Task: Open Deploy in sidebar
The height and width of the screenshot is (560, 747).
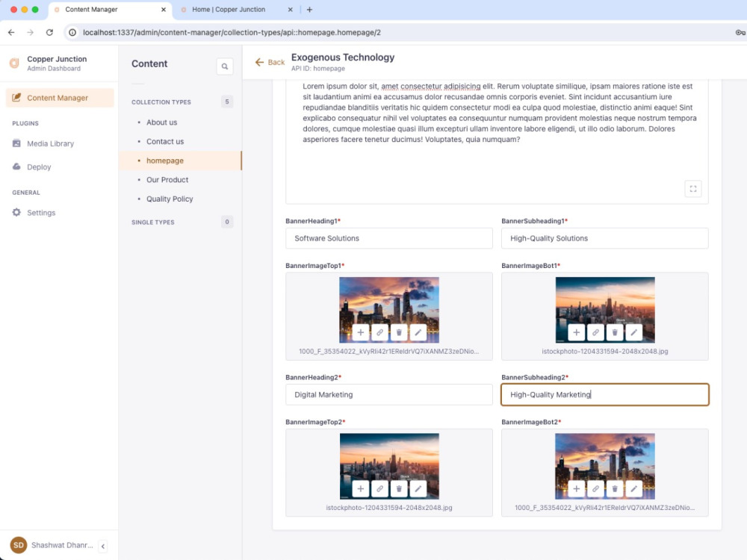Action: [39, 167]
